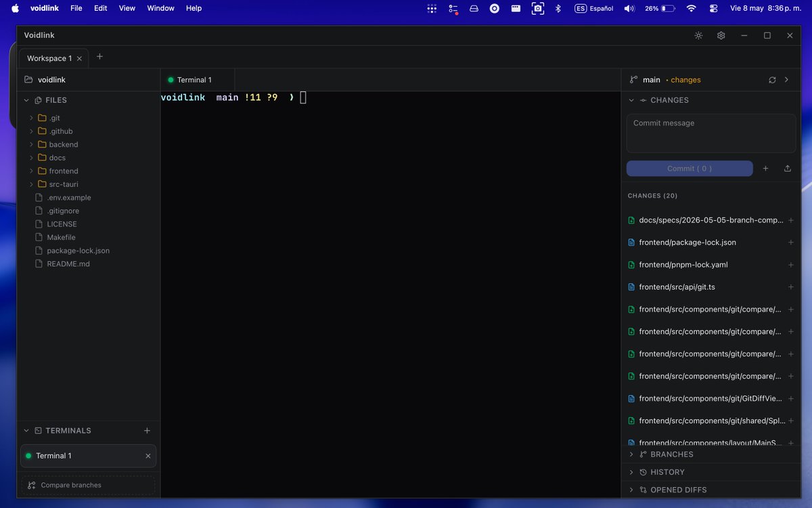Image resolution: width=812 pixels, height=508 pixels.
Task: Open the frontend/pnpm-lock.yaml change
Action: click(x=683, y=265)
